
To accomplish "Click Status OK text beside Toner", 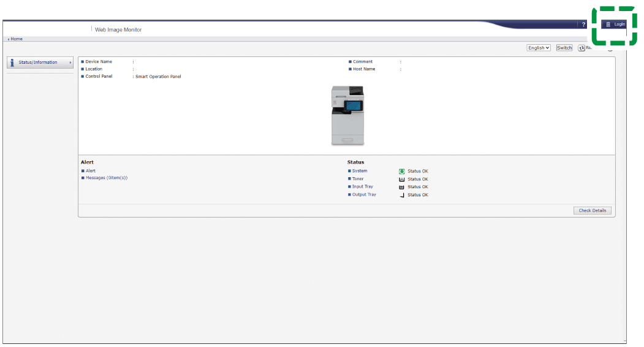I will [418, 179].
